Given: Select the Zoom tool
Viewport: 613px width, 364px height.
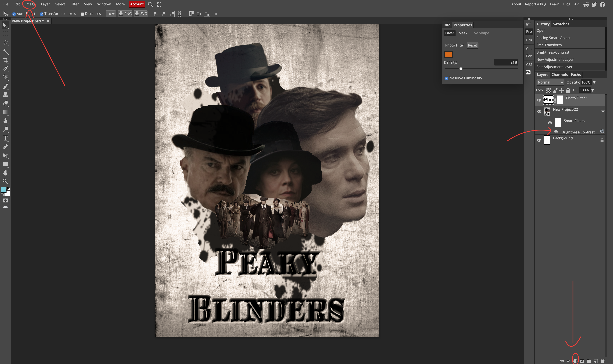Looking at the screenshot, I should click(x=5, y=181).
